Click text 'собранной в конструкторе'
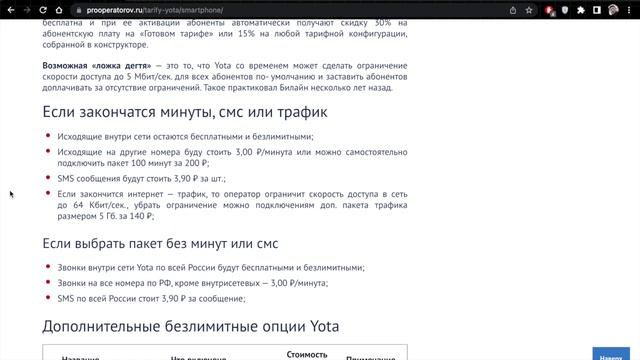Viewport: 640px width, 360px height. (x=95, y=44)
